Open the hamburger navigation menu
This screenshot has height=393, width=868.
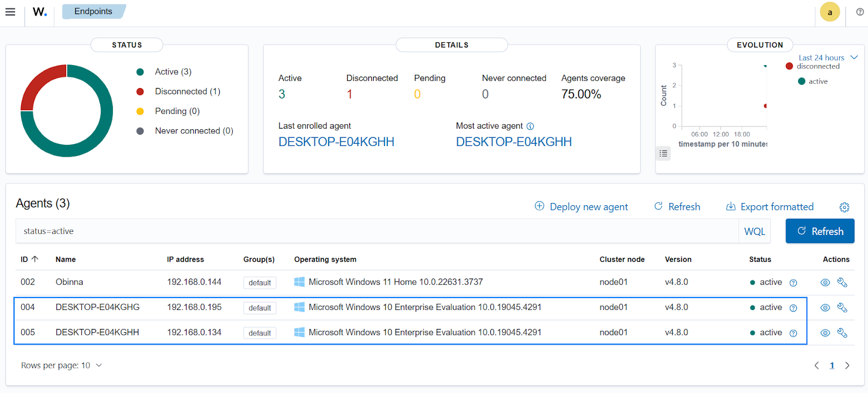point(10,12)
